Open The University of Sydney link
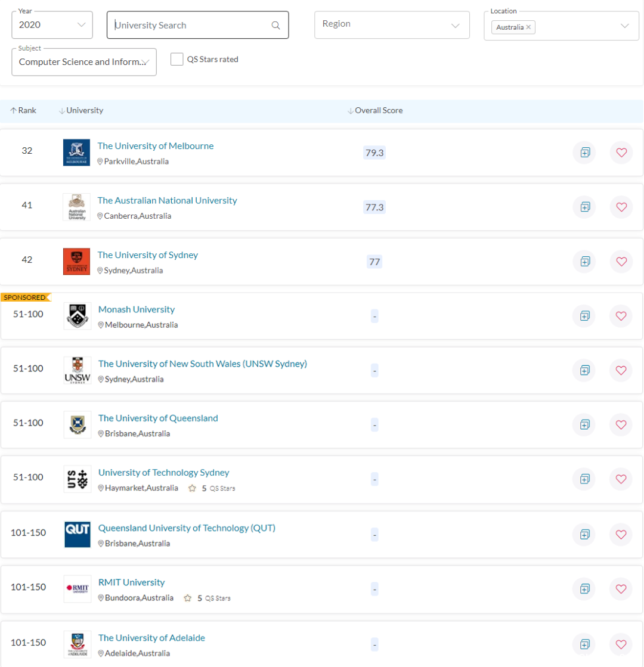Image resolution: width=644 pixels, height=667 pixels. pyautogui.click(x=148, y=255)
